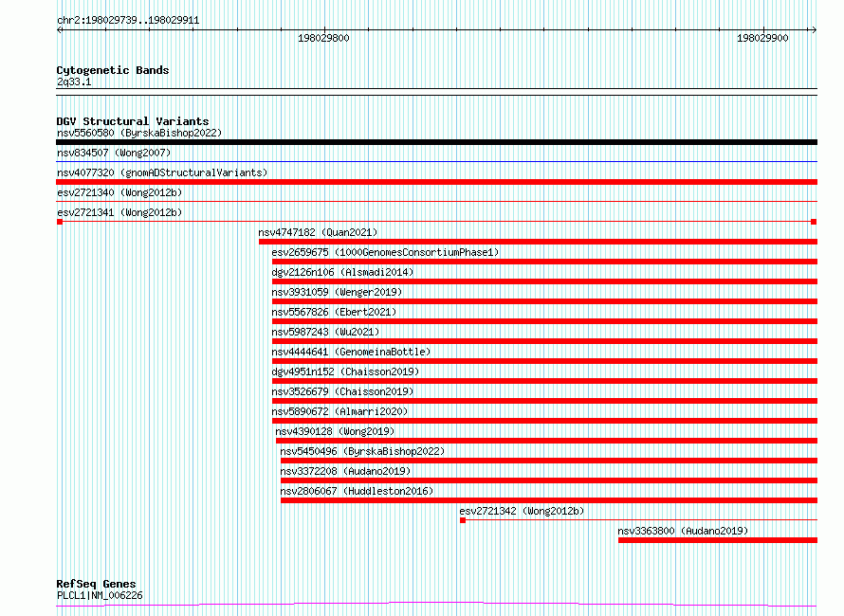The height and width of the screenshot is (616, 844).
Task: Click the 198029800 ruler position label
Action: pyautogui.click(x=323, y=38)
